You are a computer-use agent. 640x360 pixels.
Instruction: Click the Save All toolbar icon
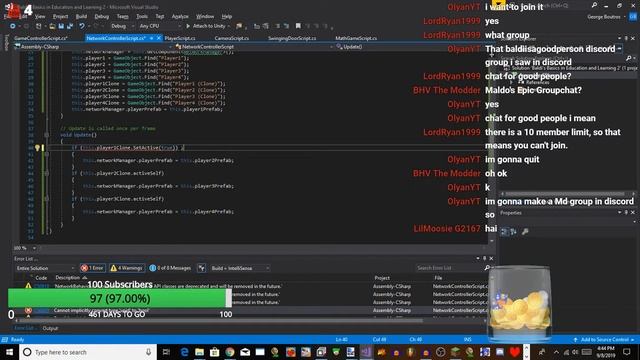[69, 26]
